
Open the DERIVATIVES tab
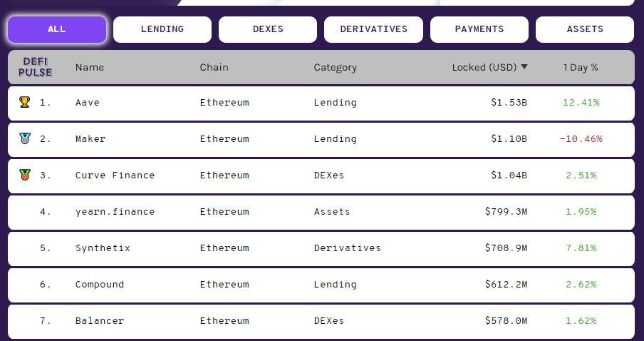pyautogui.click(x=373, y=29)
